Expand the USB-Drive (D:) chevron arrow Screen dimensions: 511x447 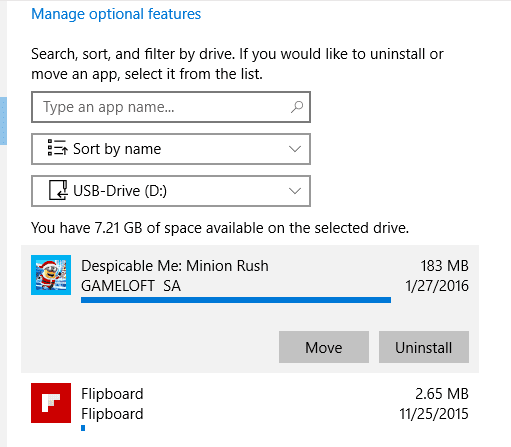pos(295,191)
